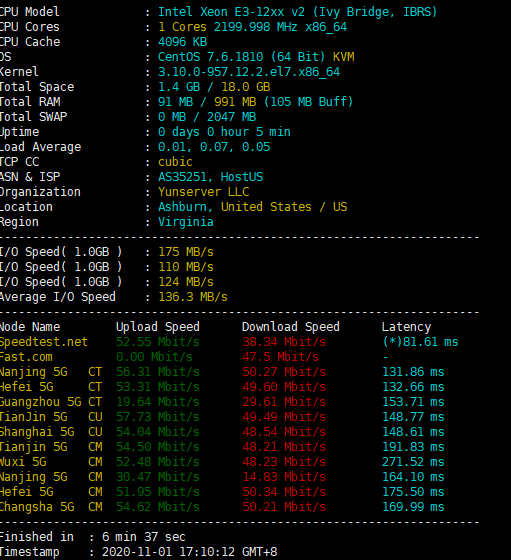
Task: Click the Finished in 6 min 37 sec text
Action: 92,537
